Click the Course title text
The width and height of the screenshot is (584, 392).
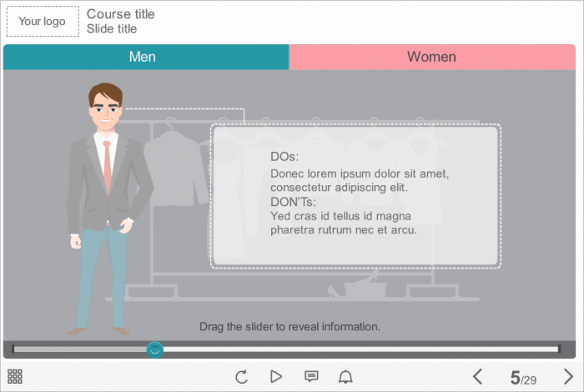coord(120,14)
